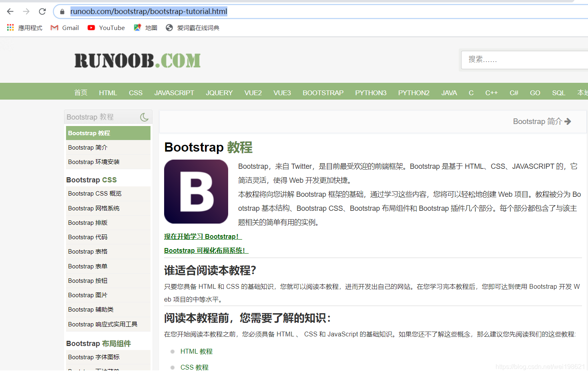Viewport: 588px width, 374px height.
Task: Open C++ in the nav bar
Action: pos(492,93)
